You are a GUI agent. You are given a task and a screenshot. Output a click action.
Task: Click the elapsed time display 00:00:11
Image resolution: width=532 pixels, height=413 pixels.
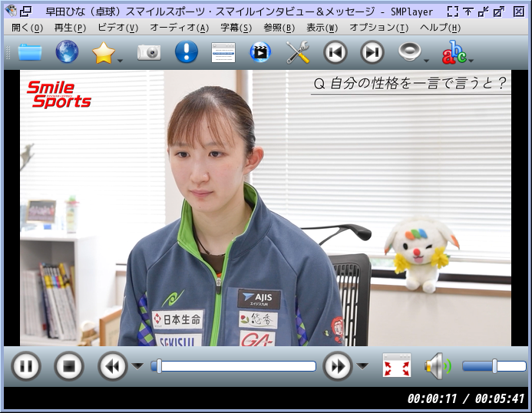tap(432, 398)
